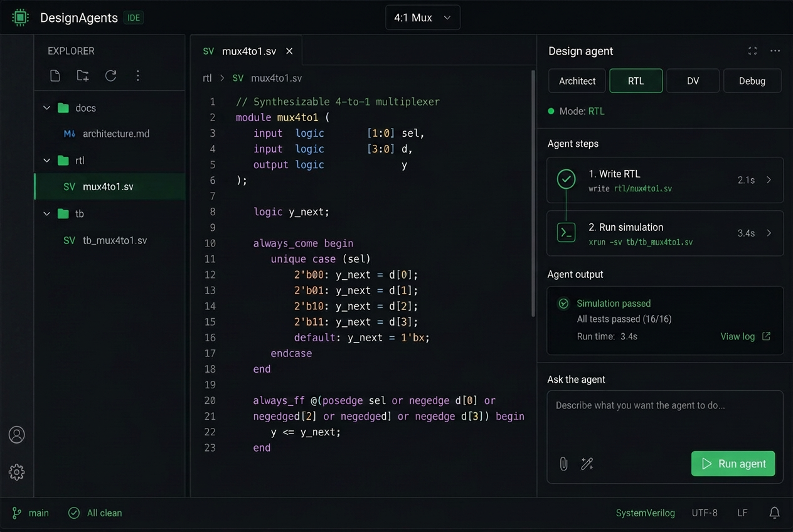Click the 'Mode: RTL' status label
The height and width of the screenshot is (532, 793).
click(x=582, y=111)
